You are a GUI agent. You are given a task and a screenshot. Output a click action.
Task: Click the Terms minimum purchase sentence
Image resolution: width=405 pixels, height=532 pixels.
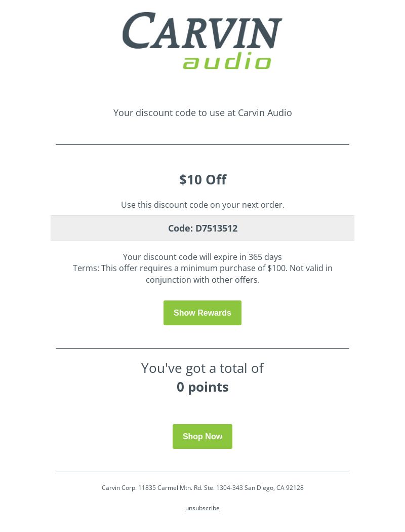pos(202,268)
